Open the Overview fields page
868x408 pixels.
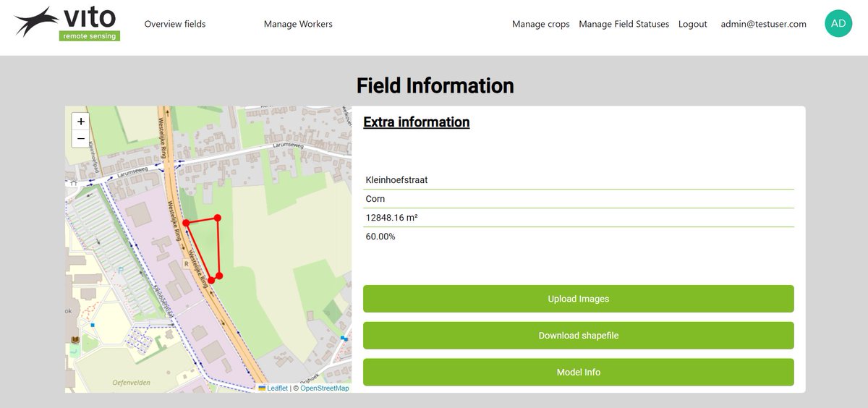(175, 24)
